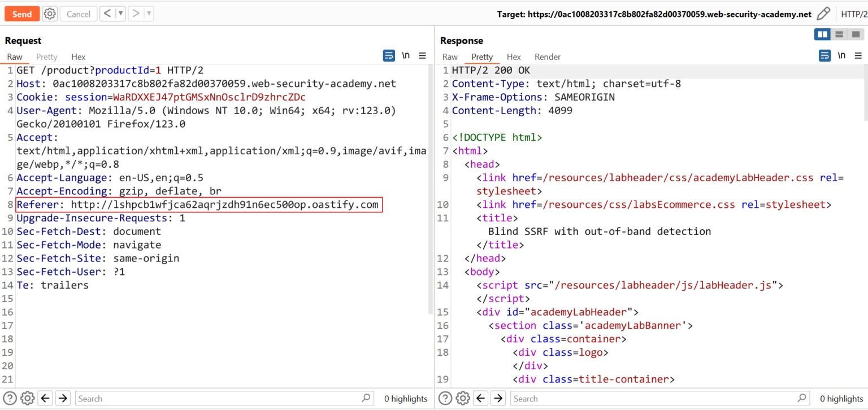Click the HTTP/2 protocol label
This screenshot has height=410, width=868.
[x=854, y=14]
